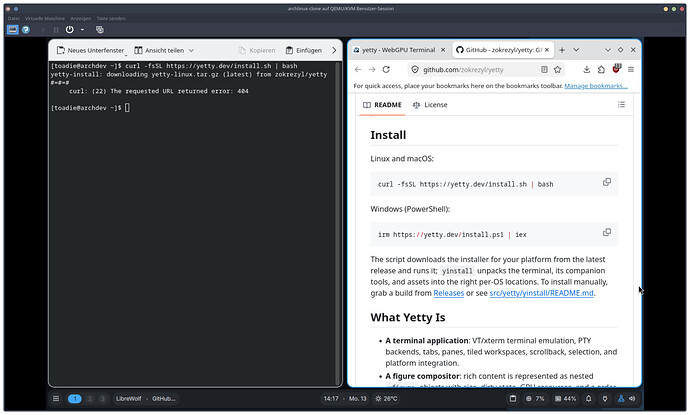The height and width of the screenshot is (415, 690).
Task: Open the Releases link
Action: [448, 293]
